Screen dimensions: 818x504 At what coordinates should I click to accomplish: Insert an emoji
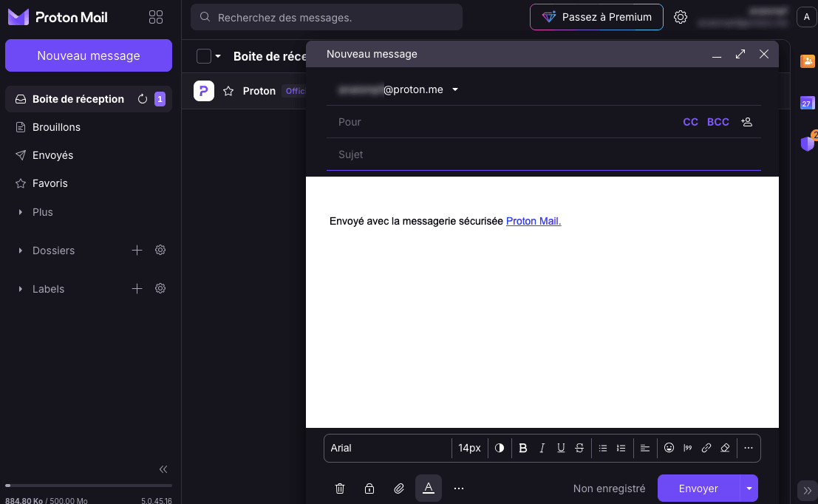click(x=669, y=448)
